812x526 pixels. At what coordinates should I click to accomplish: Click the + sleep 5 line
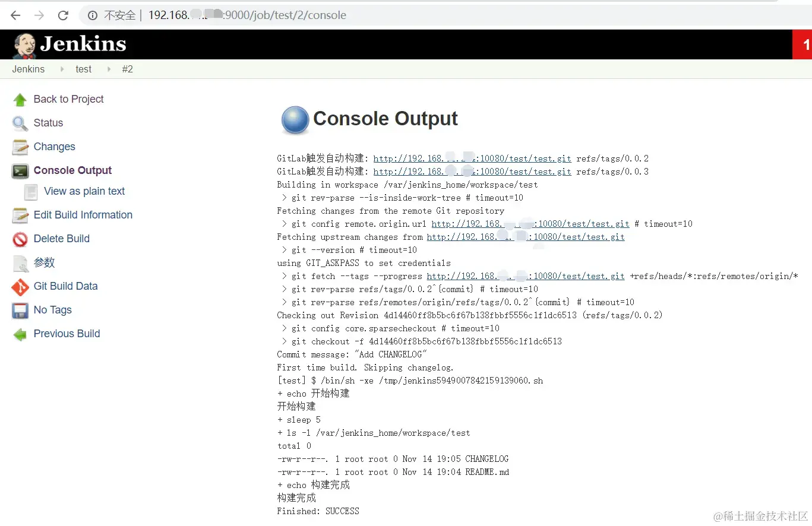[299, 420]
